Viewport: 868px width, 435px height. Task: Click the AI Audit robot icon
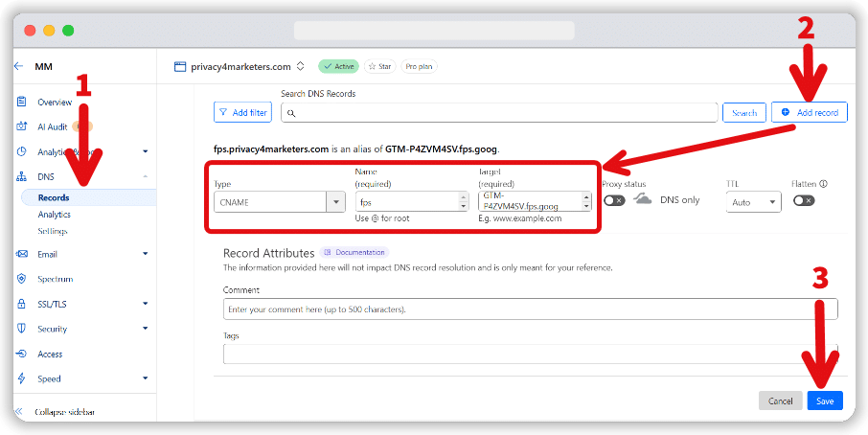point(22,126)
